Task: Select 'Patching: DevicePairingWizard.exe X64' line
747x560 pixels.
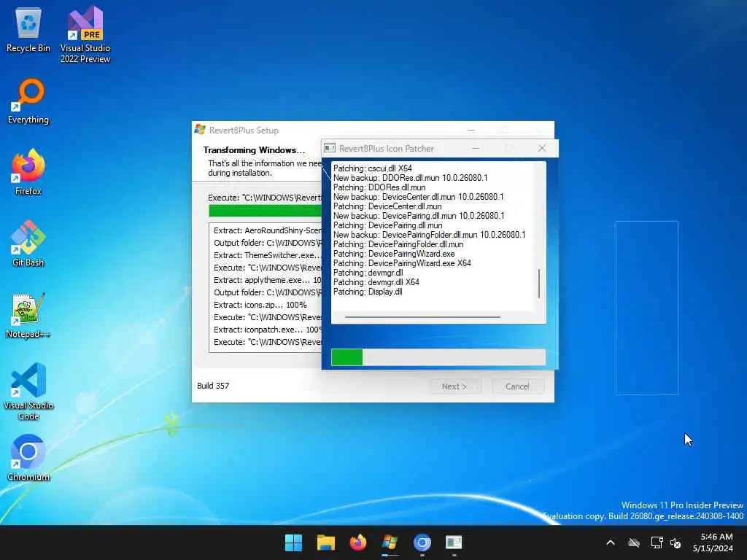Action: (402, 262)
